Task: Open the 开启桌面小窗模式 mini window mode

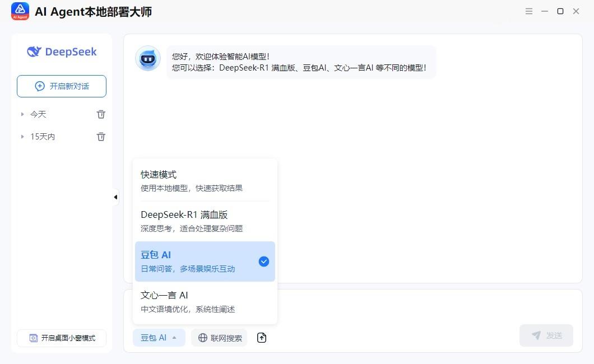Action: tap(62, 338)
